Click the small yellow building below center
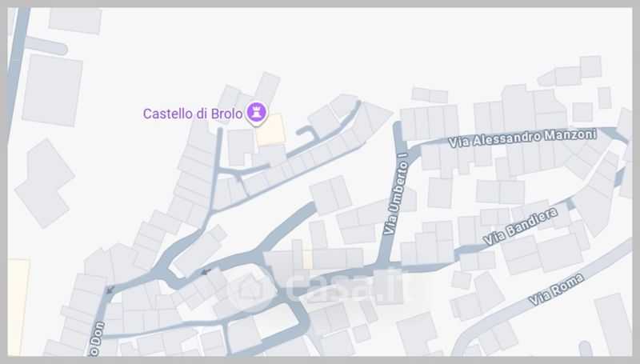640x364 pixels. [307, 259]
